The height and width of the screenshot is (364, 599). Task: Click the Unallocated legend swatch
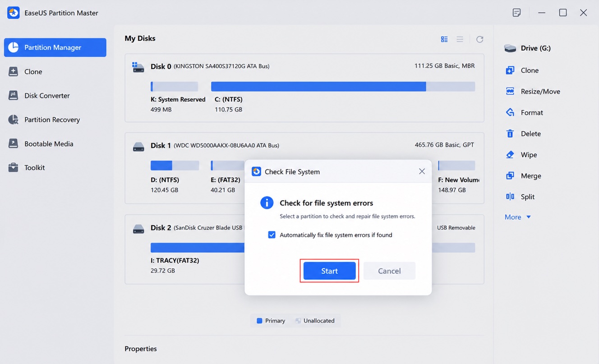(298, 321)
